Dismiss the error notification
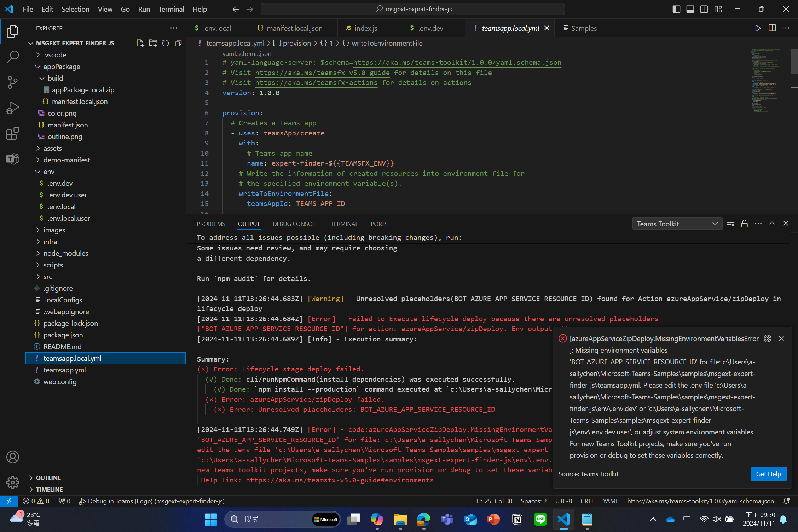Image resolution: width=798 pixels, height=532 pixels. 781,339
